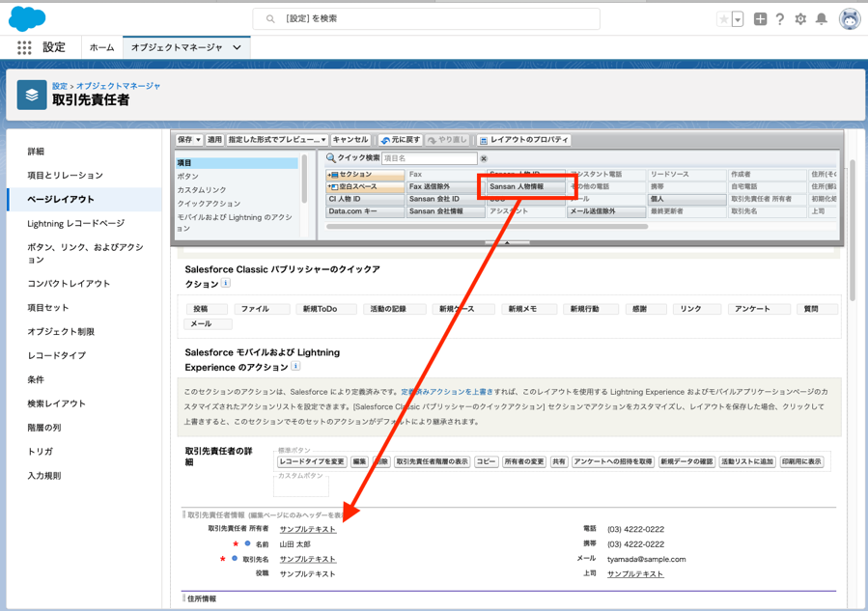
Task: Open the 保存 dropdown button
Action: click(189, 140)
